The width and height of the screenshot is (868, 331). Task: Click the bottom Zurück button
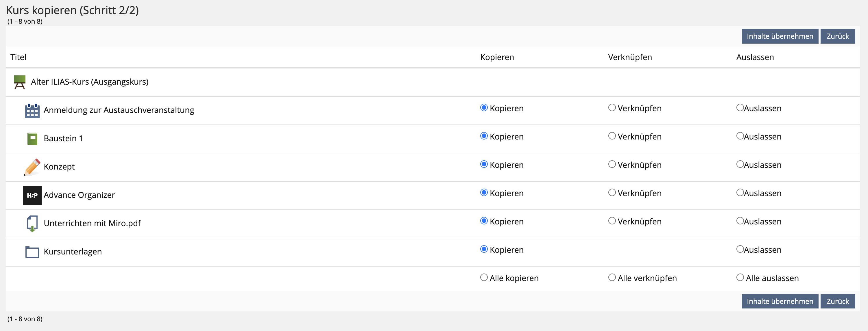pos(837,301)
